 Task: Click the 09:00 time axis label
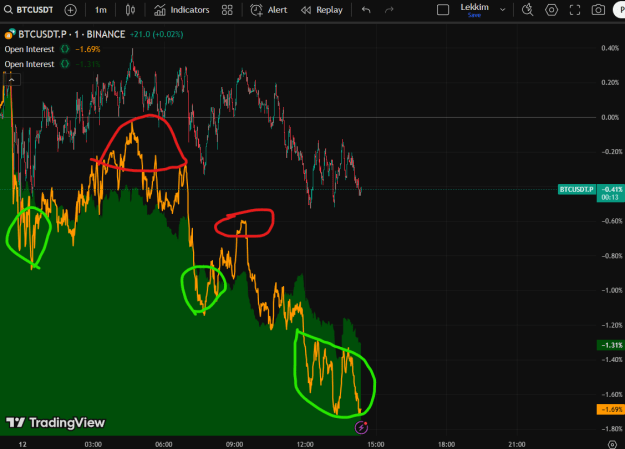tap(234, 444)
